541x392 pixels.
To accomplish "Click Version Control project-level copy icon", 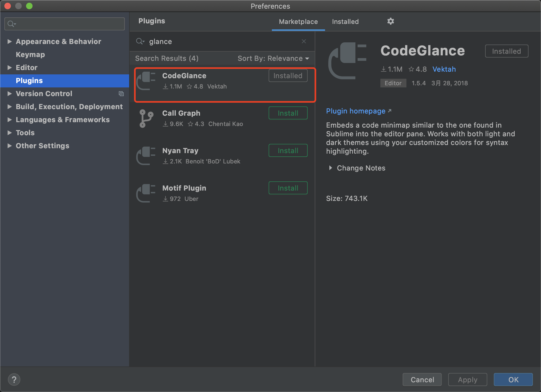I will tap(121, 94).
